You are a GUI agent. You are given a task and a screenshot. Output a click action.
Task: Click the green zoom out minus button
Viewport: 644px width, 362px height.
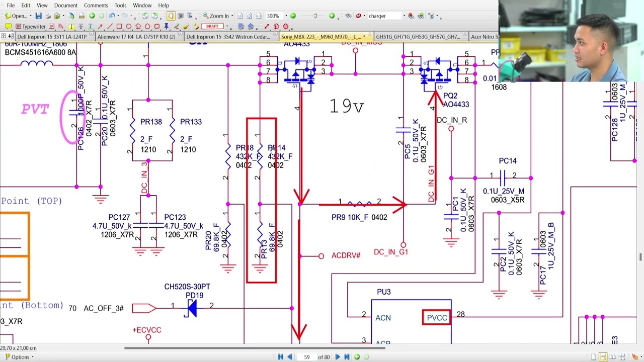point(293,16)
